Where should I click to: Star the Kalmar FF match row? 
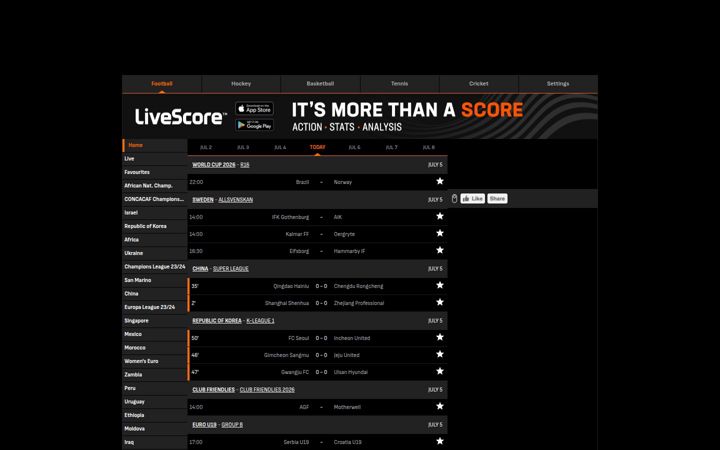pos(440,233)
